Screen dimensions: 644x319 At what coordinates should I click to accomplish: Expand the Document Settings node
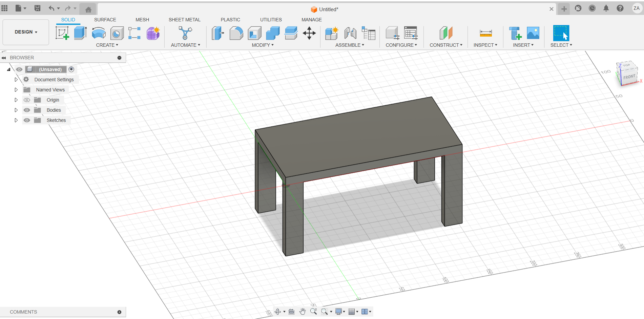(16, 80)
